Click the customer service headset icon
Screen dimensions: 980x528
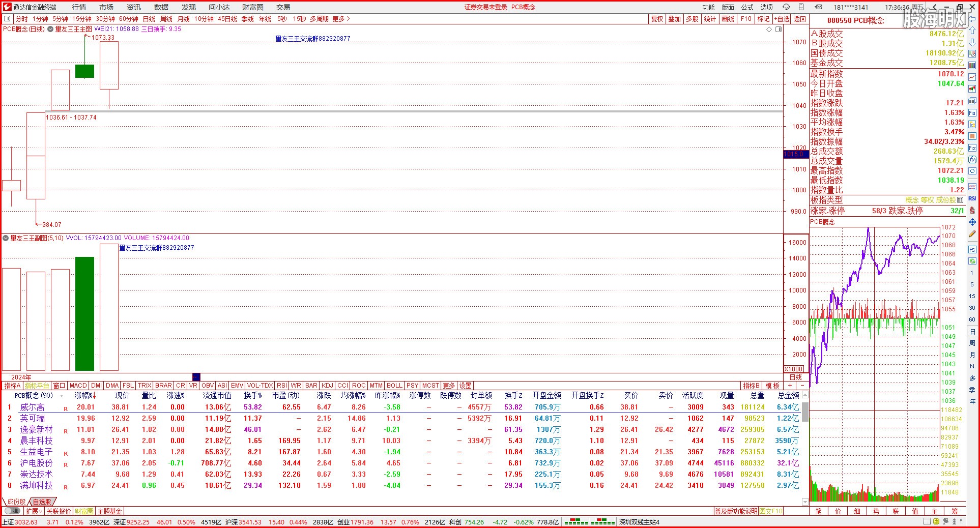(x=786, y=7)
